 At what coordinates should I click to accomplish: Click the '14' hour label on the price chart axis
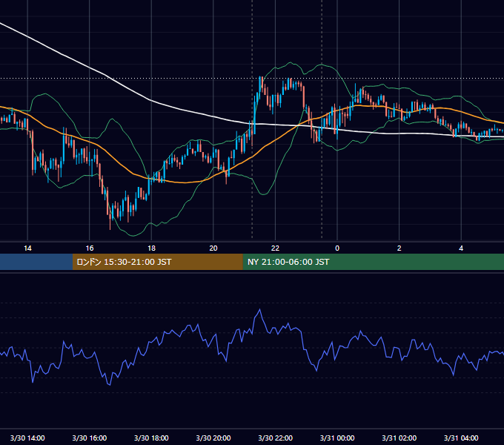pos(27,248)
